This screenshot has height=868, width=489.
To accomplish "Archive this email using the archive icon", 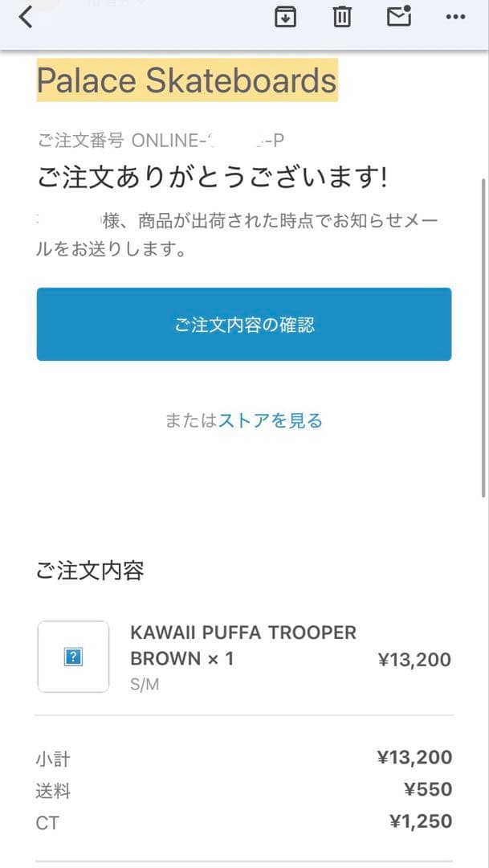I will point(285,16).
